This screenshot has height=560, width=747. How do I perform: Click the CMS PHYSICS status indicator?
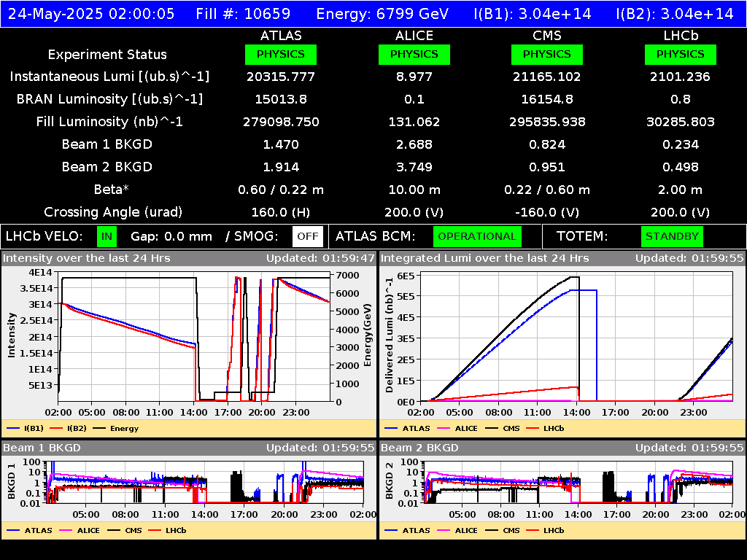point(547,54)
